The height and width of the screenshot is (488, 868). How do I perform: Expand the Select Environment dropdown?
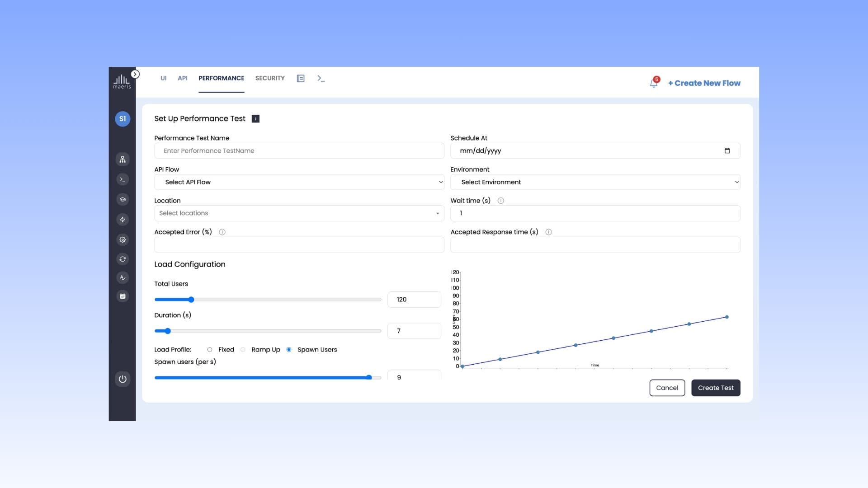pos(595,182)
